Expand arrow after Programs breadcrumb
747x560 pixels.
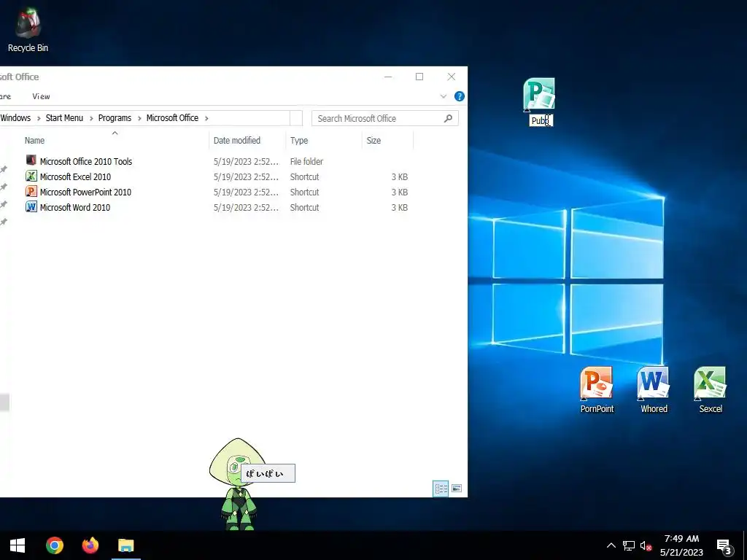[139, 119]
